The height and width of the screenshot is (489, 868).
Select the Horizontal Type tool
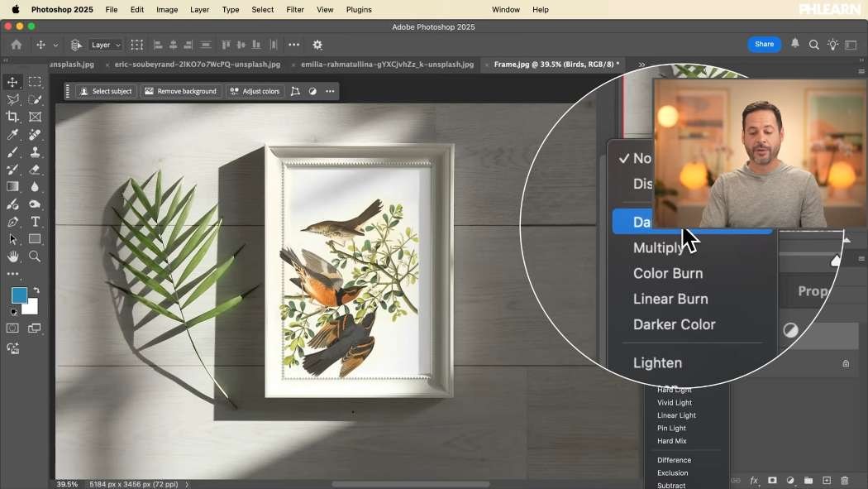coord(35,222)
